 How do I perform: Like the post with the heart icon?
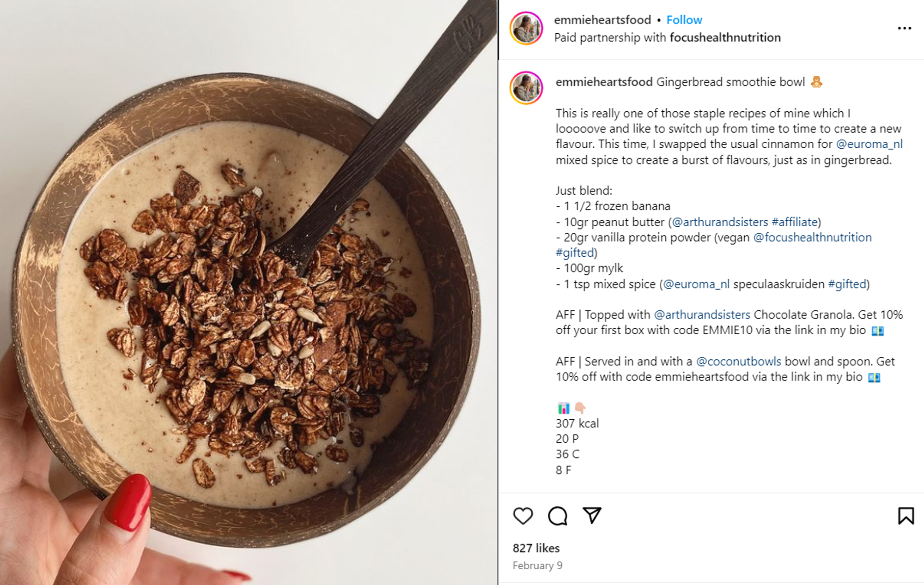click(523, 516)
